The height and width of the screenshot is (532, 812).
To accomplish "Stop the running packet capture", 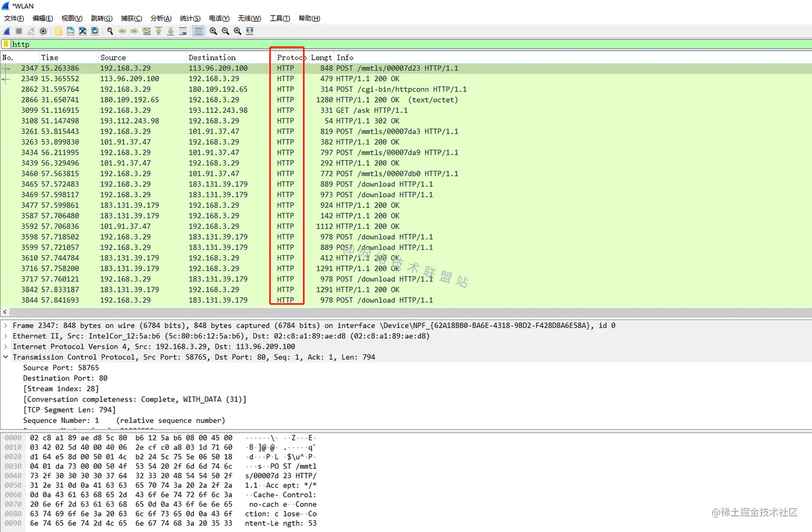I will 19,31.
